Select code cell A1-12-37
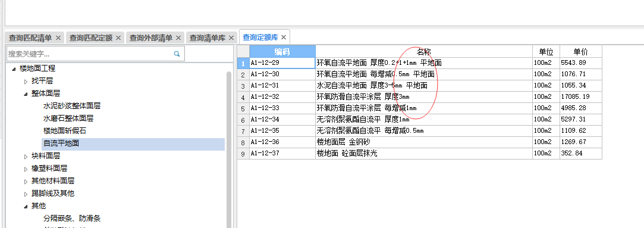644x228 pixels. [282, 153]
